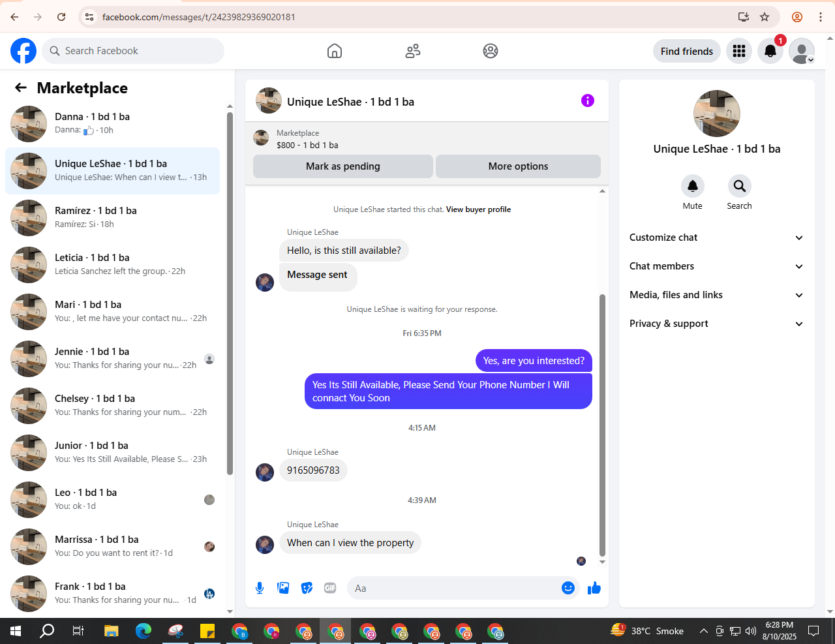Open Mari conversation
The image size is (835, 644).
(x=112, y=312)
